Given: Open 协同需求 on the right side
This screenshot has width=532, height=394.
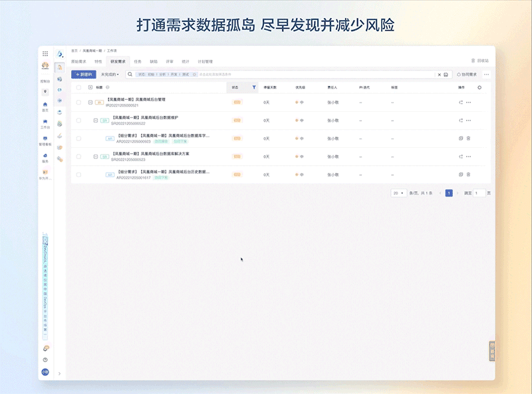Looking at the screenshot, I should pyautogui.click(x=467, y=74).
